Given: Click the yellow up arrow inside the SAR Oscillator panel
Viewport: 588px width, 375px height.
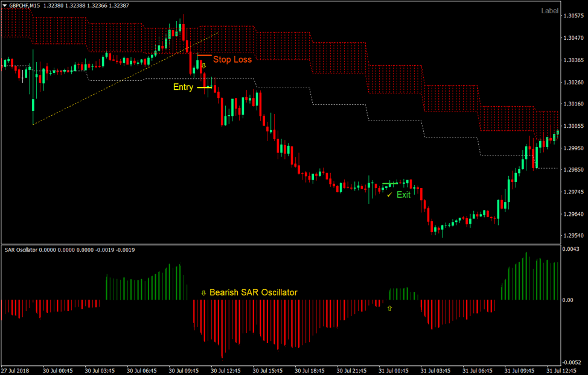Looking at the screenshot, I should pos(389,307).
